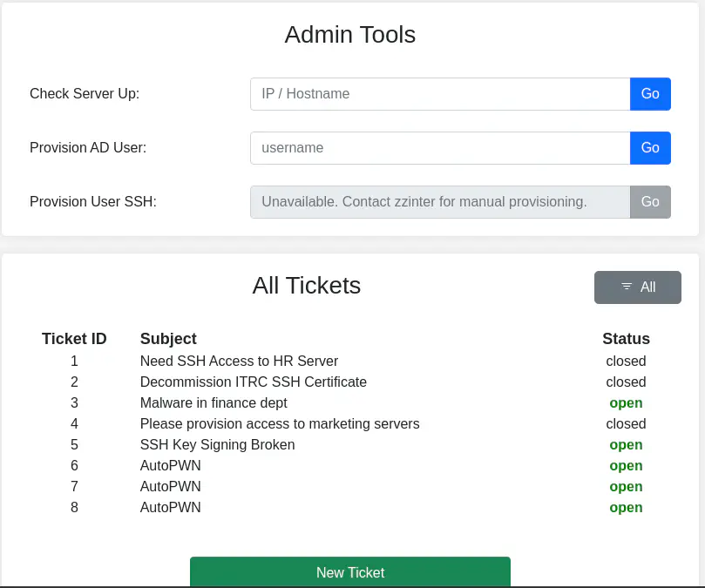Create a ticket with the New Ticket button
Image resolution: width=705 pixels, height=588 pixels.
(349, 572)
